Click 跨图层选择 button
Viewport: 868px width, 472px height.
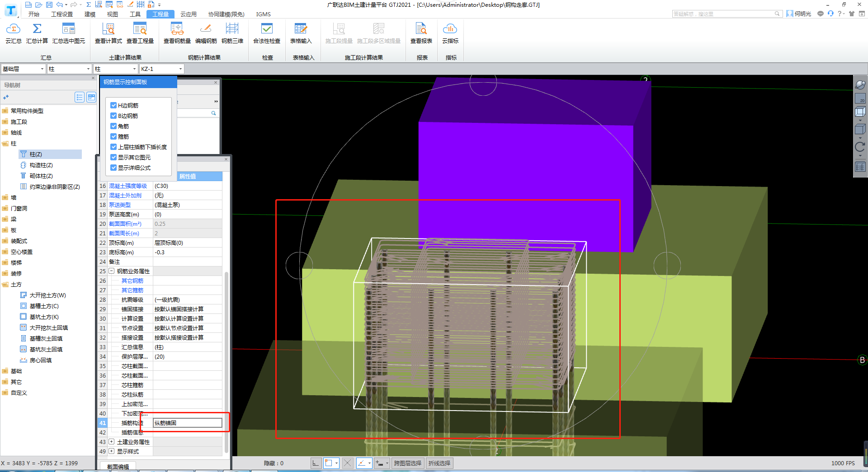click(408, 463)
